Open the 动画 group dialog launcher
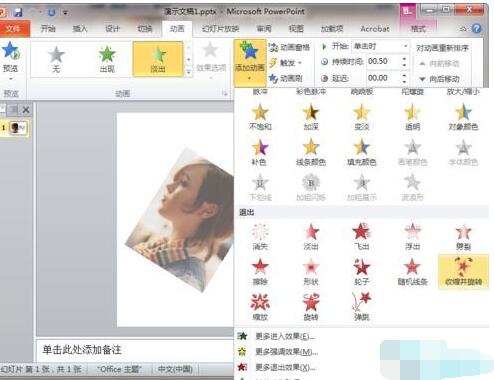 [x=224, y=94]
